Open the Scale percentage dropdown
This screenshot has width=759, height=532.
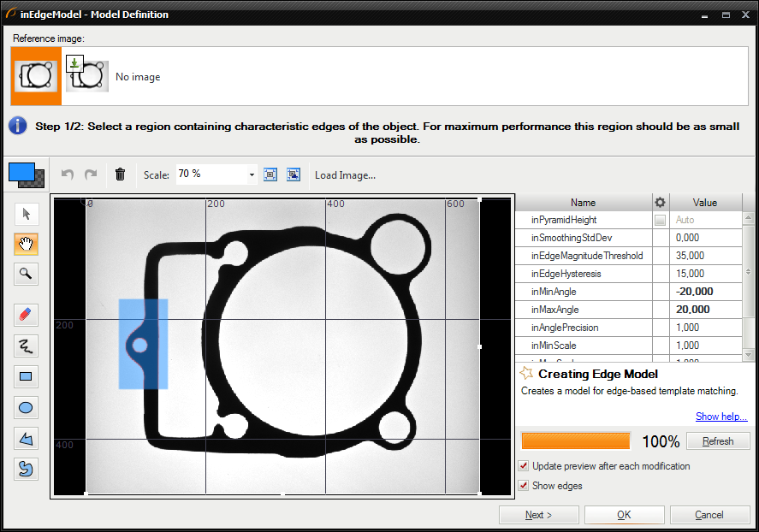tap(252, 174)
